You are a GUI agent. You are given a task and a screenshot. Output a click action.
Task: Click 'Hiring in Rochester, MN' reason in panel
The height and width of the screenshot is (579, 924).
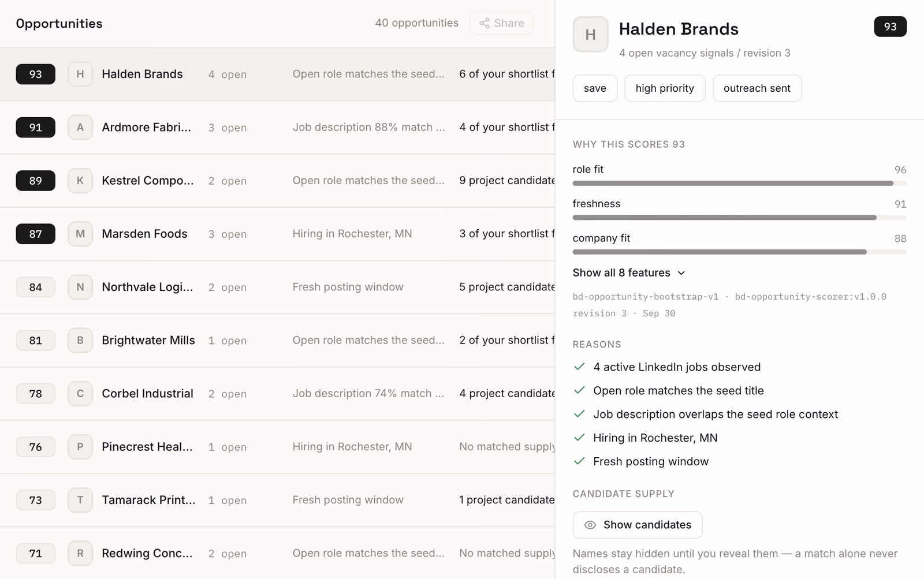655,438
